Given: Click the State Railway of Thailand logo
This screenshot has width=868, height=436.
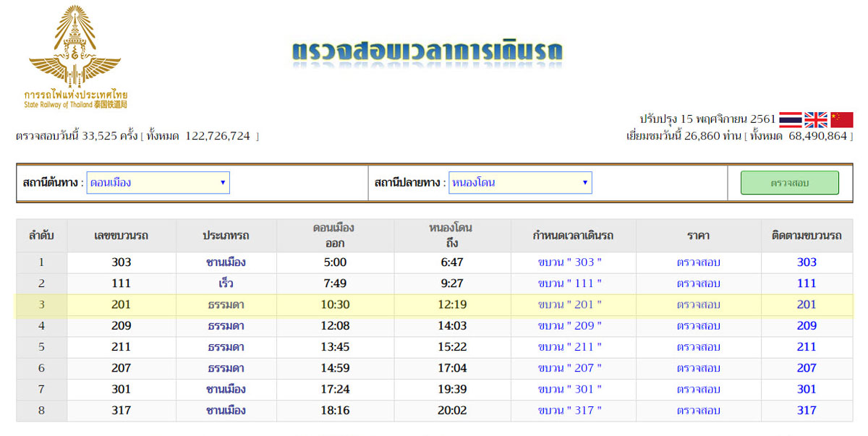Looking at the screenshot, I should pyautogui.click(x=75, y=57).
